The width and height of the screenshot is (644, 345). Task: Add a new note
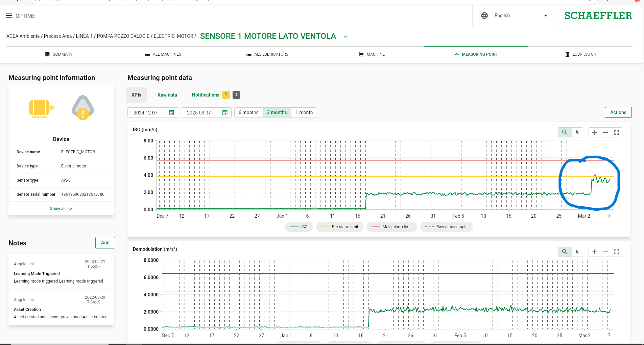pyautogui.click(x=105, y=243)
